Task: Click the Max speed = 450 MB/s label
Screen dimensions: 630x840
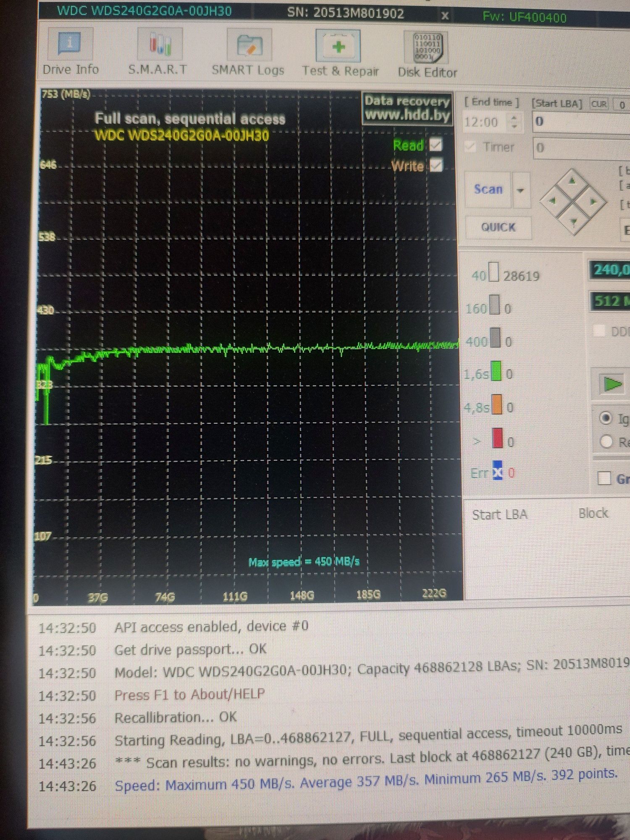Action: pyautogui.click(x=304, y=562)
